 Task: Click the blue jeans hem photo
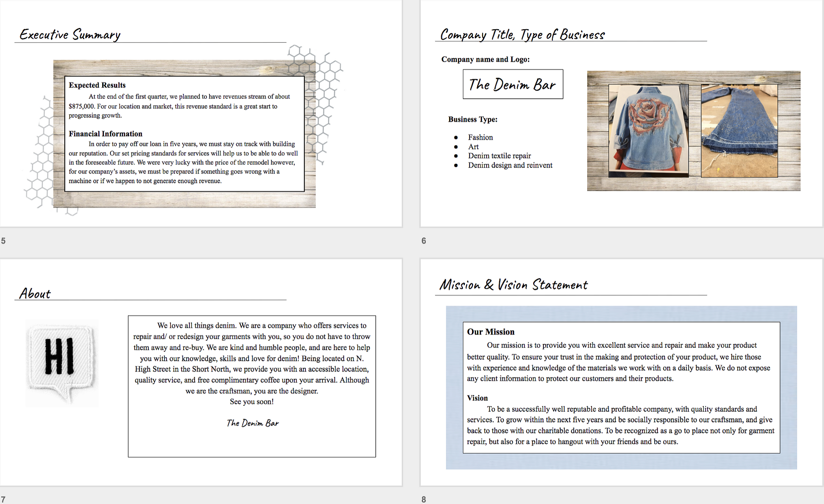click(x=739, y=131)
